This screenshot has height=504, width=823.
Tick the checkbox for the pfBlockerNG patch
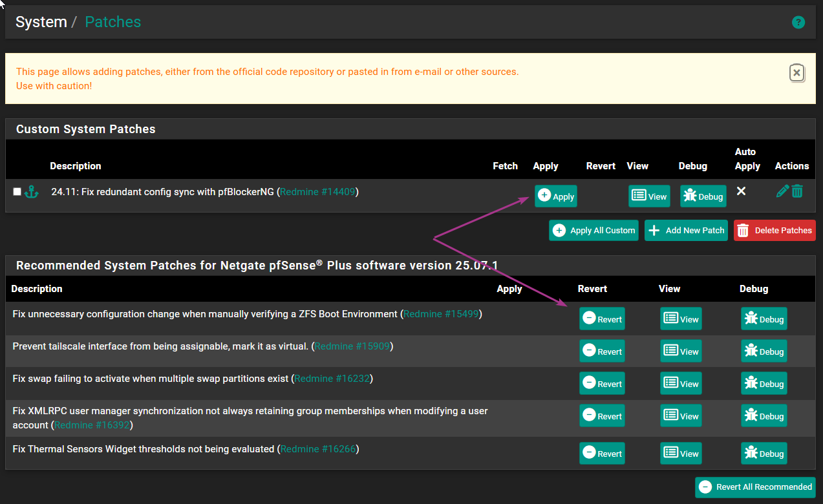click(17, 191)
